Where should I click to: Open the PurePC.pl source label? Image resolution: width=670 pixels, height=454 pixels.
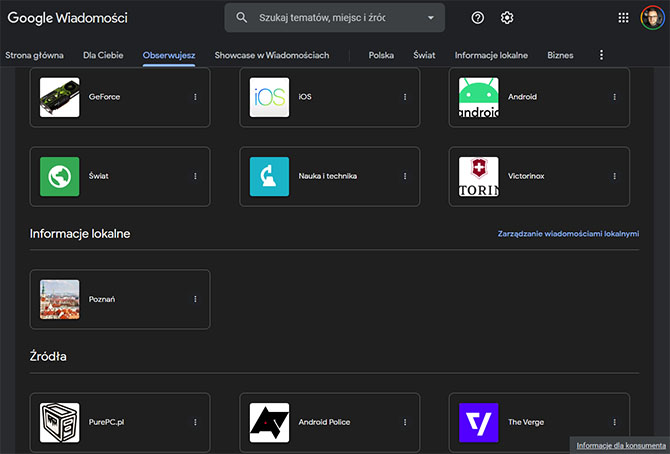[106, 422]
